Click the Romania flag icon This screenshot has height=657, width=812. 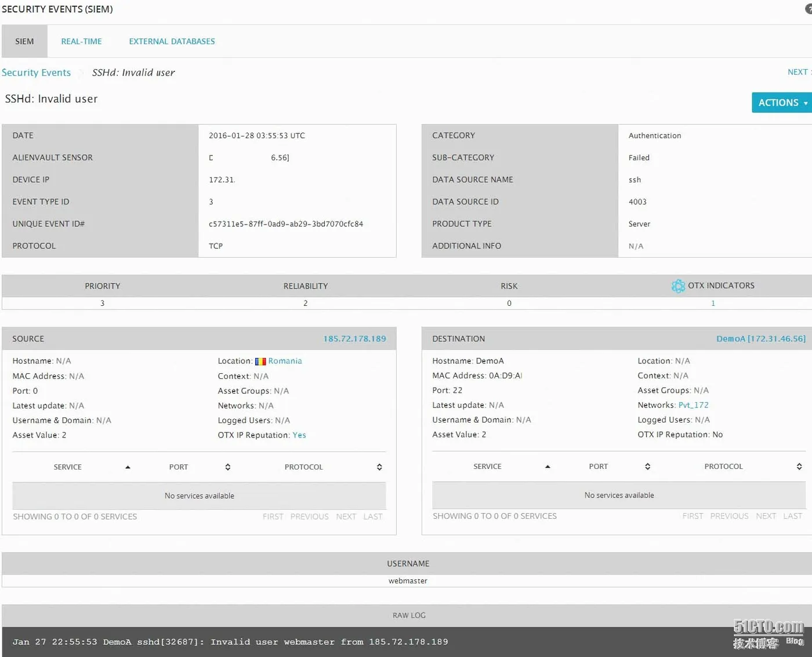260,361
